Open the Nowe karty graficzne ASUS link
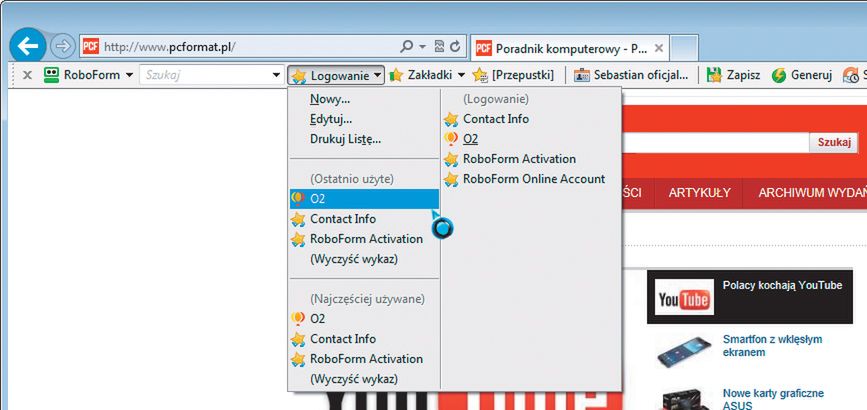The width and height of the screenshot is (867, 410). (x=773, y=399)
